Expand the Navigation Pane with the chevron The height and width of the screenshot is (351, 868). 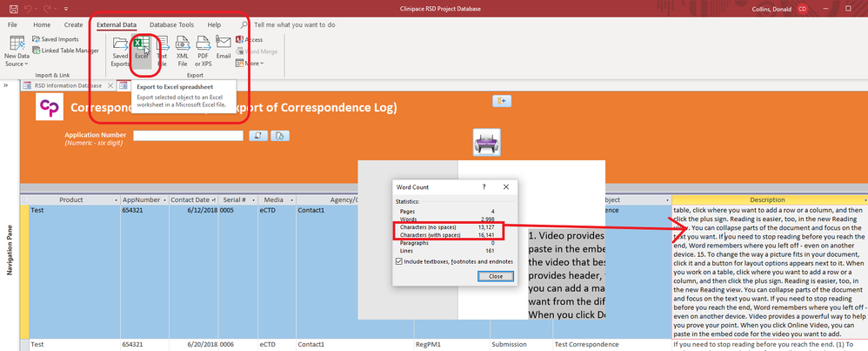[x=5, y=85]
